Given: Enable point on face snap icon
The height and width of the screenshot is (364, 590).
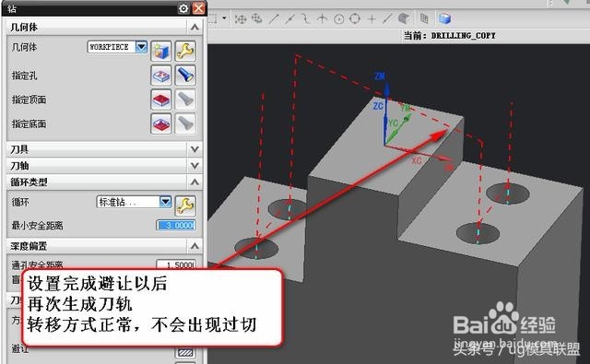Looking at the screenshot, I should [x=404, y=18].
